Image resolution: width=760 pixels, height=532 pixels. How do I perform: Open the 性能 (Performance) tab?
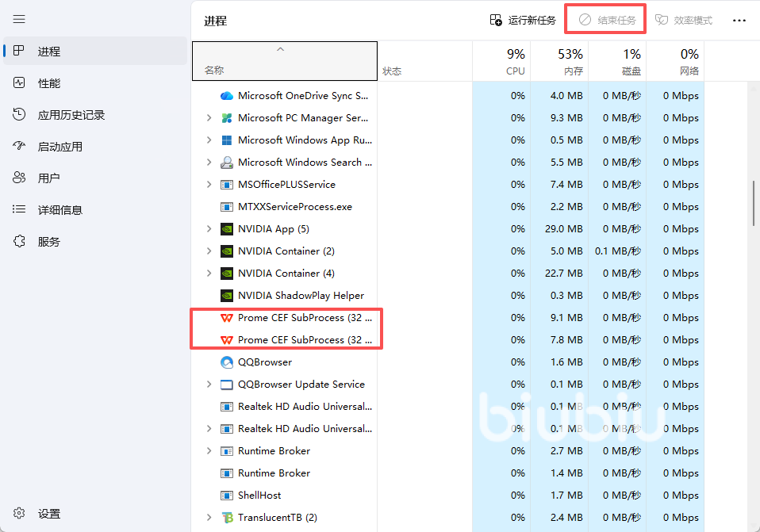49,83
